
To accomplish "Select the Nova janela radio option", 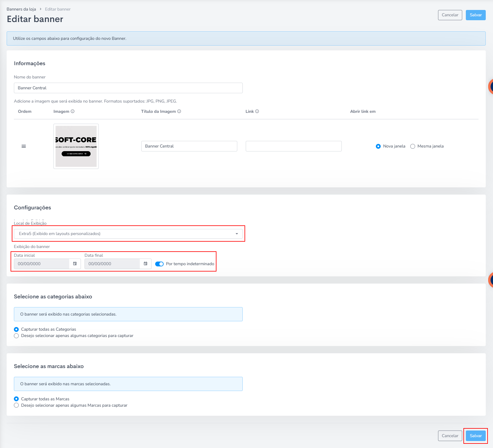I will (x=378, y=146).
